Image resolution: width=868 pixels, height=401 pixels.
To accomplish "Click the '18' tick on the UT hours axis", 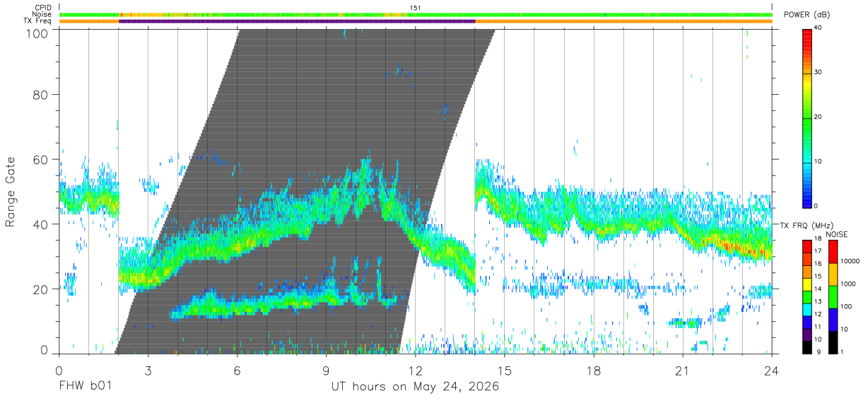I will [594, 369].
